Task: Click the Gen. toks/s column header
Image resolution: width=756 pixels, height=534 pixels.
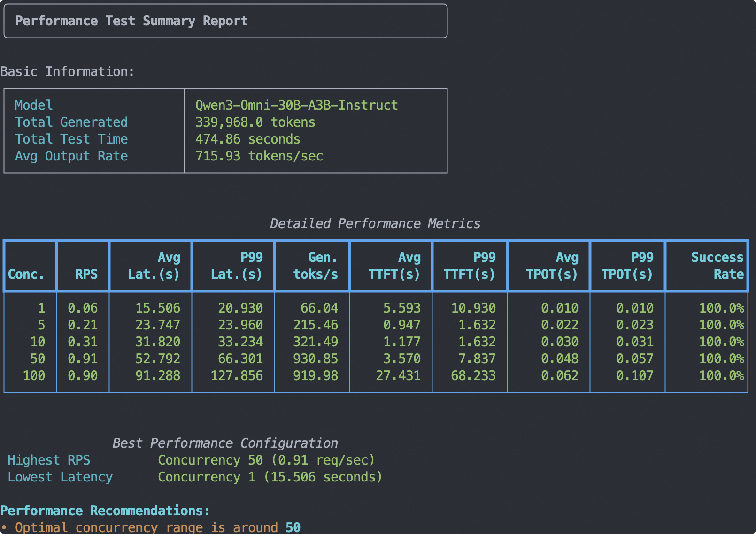Action: click(316, 266)
